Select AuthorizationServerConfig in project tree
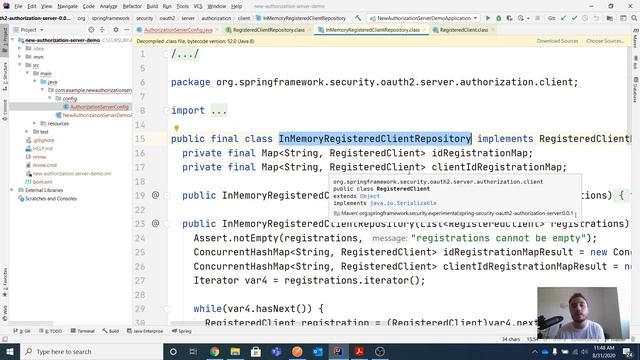The height and width of the screenshot is (360, 640). tap(99, 107)
